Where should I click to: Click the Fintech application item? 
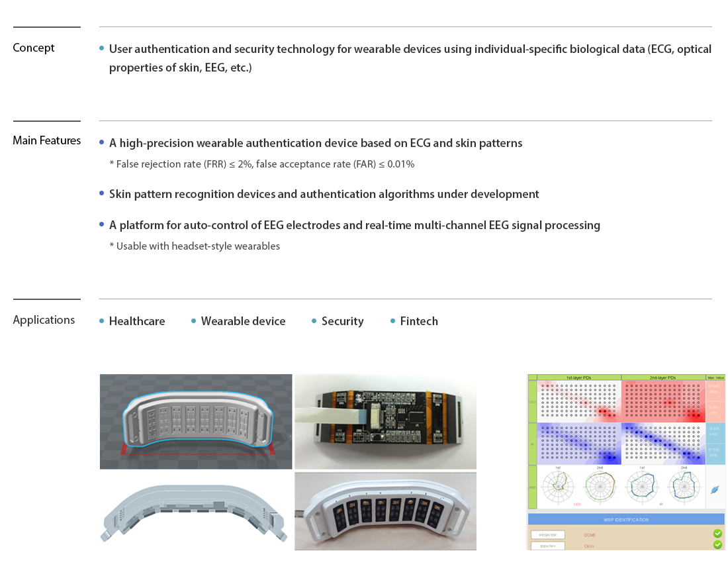click(419, 321)
